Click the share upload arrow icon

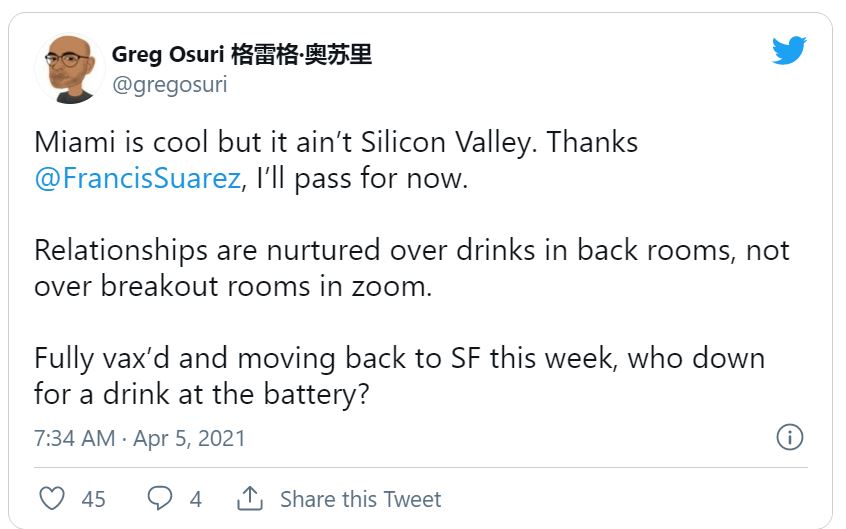pyautogui.click(x=249, y=498)
